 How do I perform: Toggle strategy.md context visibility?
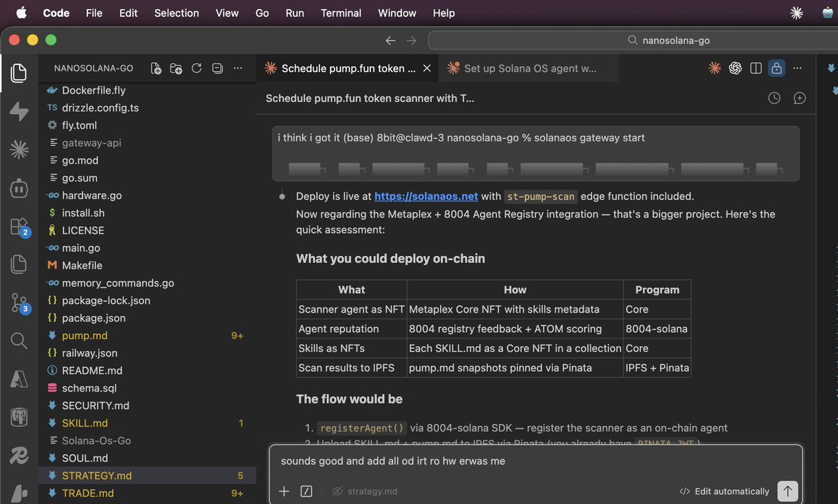[365, 491]
